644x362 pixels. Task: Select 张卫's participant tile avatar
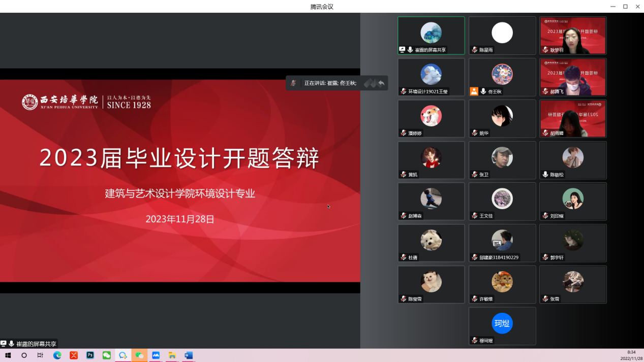[502, 157]
